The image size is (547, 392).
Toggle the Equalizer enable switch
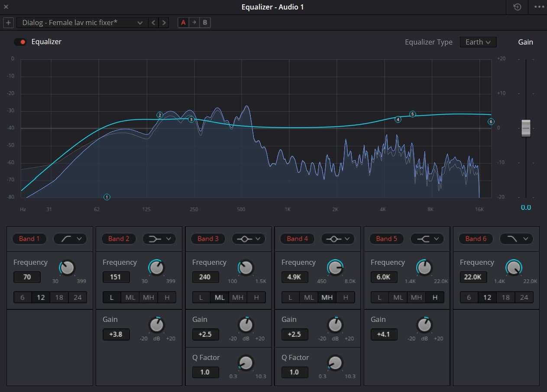20,42
